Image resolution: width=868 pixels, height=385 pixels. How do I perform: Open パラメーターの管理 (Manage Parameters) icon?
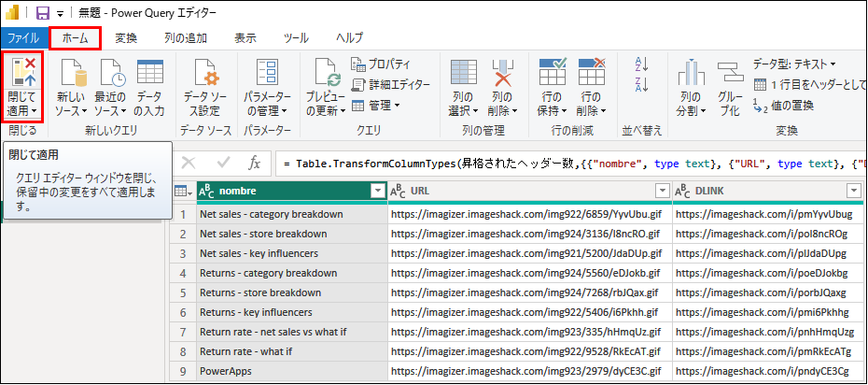click(268, 73)
